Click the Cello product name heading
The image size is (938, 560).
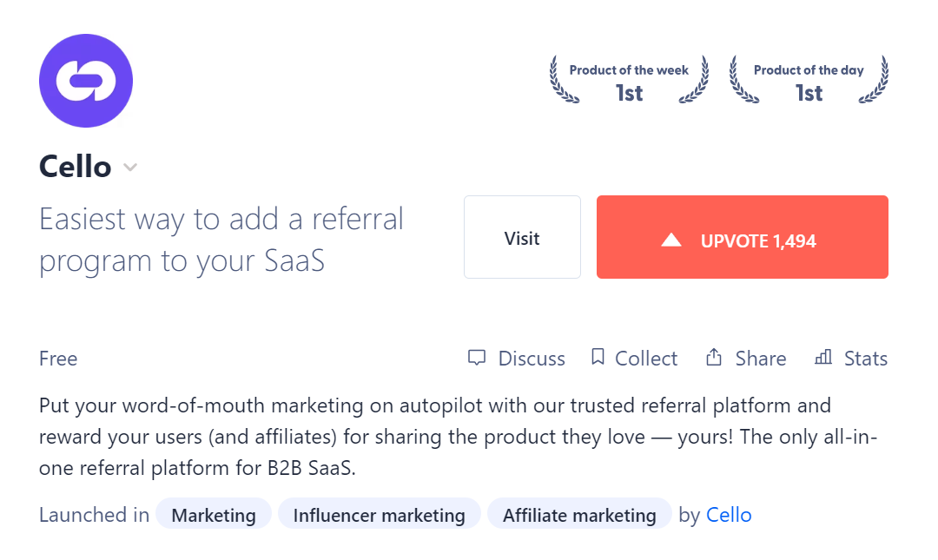[x=76, y=167]
